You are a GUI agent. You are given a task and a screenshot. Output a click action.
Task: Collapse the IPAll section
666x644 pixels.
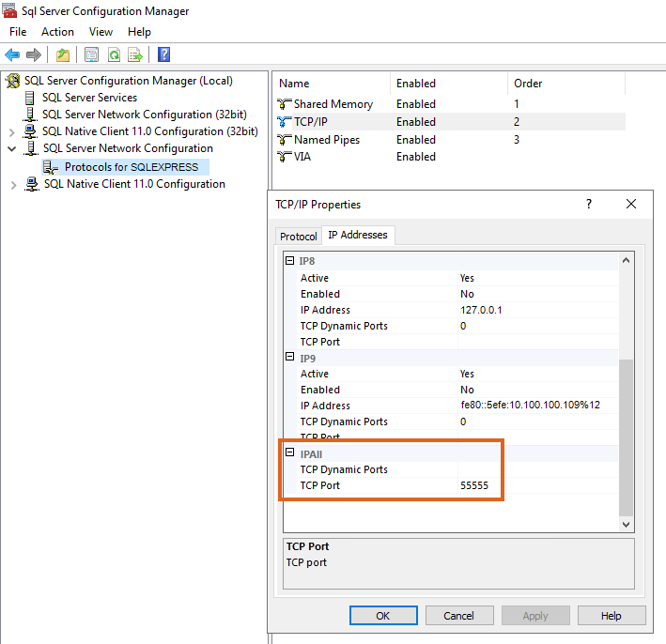click(x=289, y=452)
